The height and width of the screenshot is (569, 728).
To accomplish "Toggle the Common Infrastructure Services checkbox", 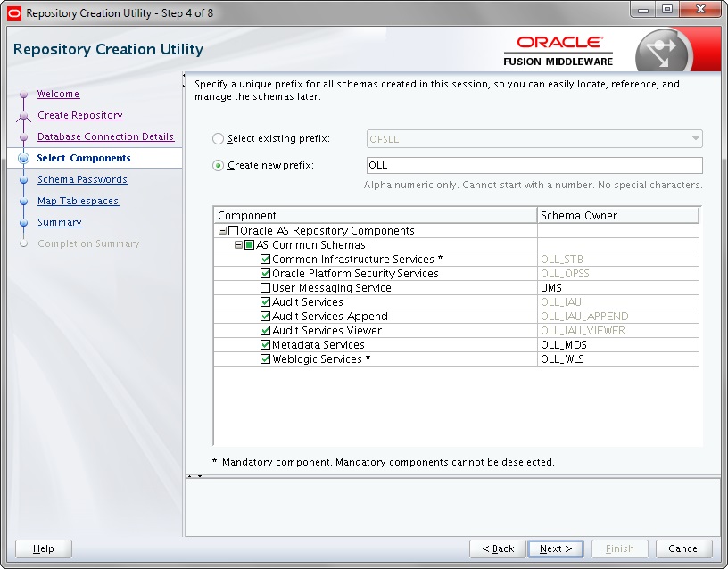I will tap(265, 259).
